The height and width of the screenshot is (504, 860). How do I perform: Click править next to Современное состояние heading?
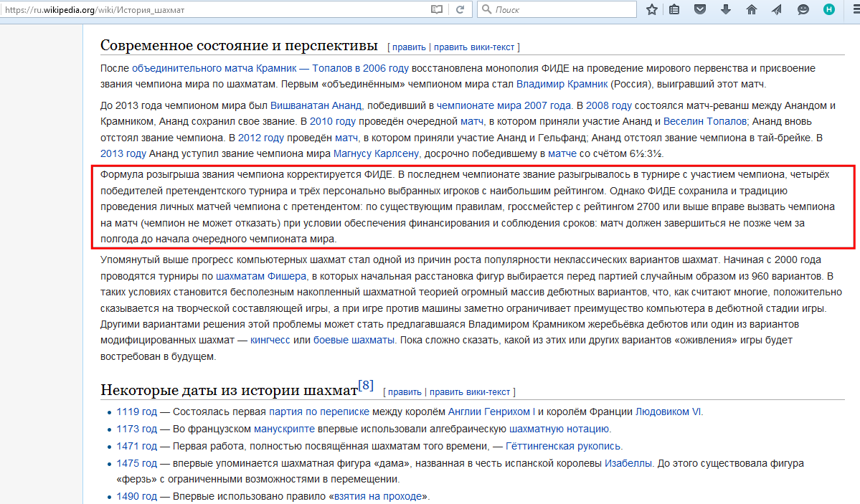(x=409, y=47)
